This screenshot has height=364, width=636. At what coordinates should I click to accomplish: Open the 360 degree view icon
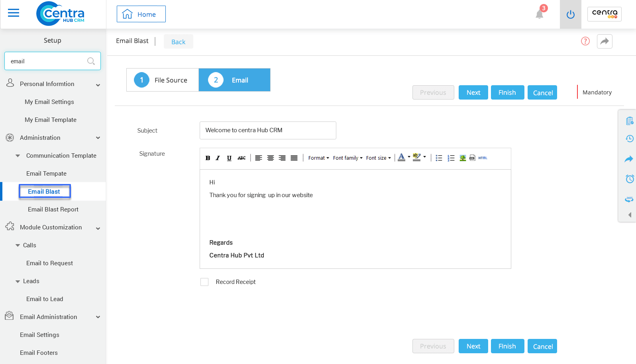tap(629, 199)
